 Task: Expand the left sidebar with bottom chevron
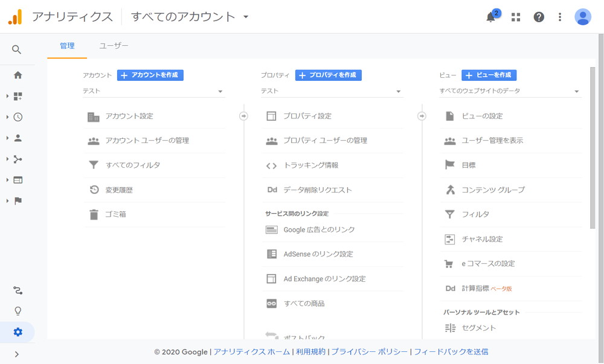(x=16, y=354)
